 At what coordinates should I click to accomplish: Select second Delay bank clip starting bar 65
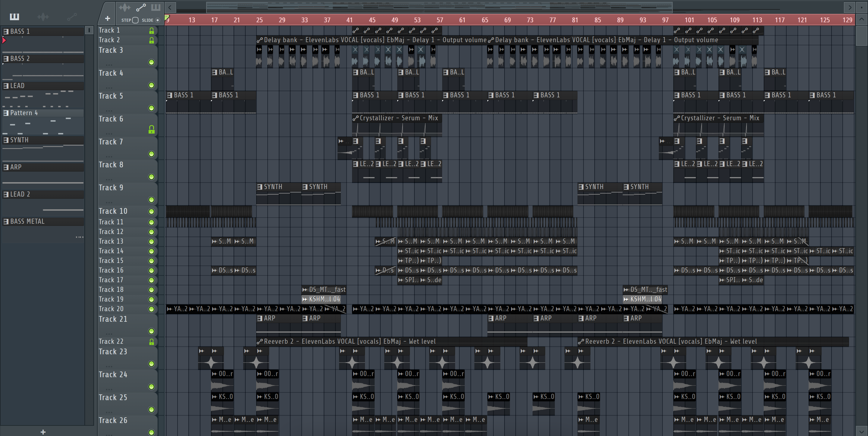pos(623,40)
